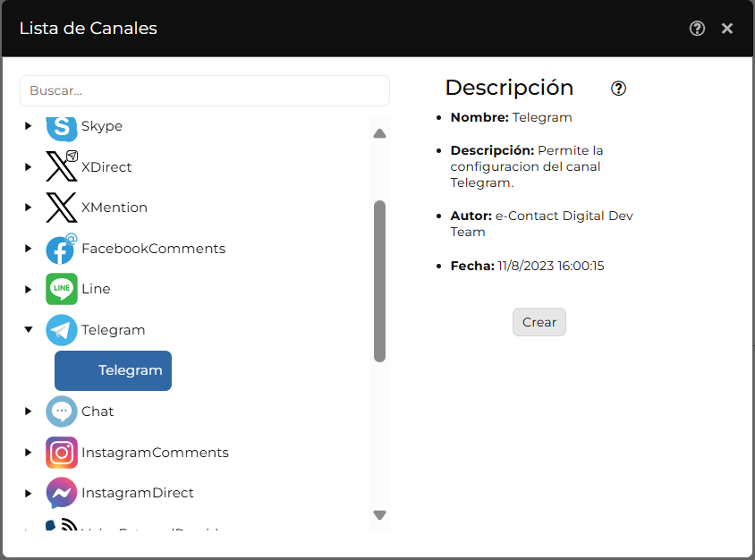The height and width of the screenshot is (560, 755).
Task: Click the Crear button
Action: (539, 322)
